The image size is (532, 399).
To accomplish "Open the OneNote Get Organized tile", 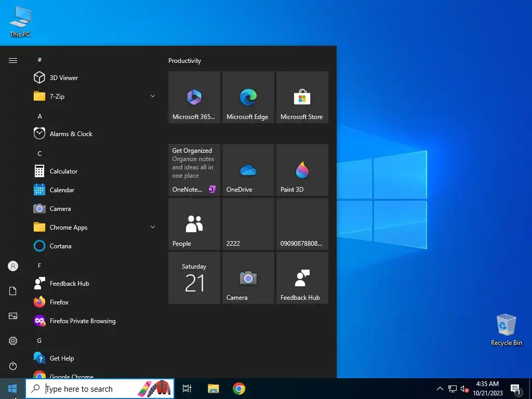I will click(x=194, y=170).
